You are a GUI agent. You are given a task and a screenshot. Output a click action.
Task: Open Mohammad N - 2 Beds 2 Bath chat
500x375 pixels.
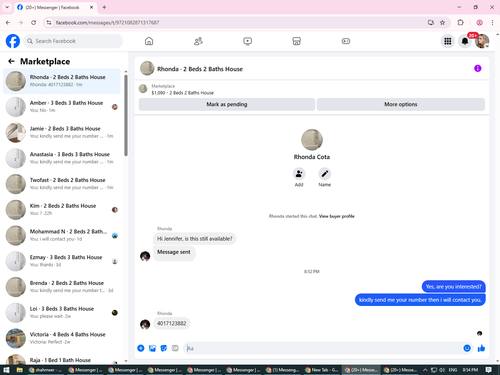click(x=62, y=235)
